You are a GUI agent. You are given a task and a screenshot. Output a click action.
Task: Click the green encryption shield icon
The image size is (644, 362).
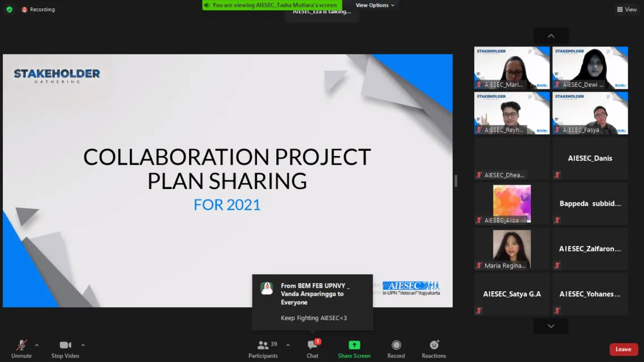coord(10,9)
